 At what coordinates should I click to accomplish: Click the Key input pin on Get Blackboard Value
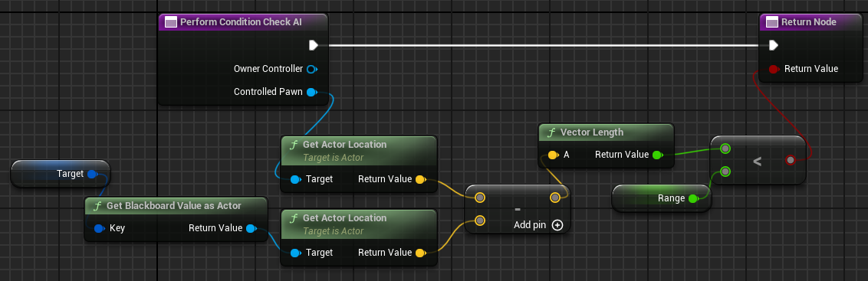(x=99, y=228)
